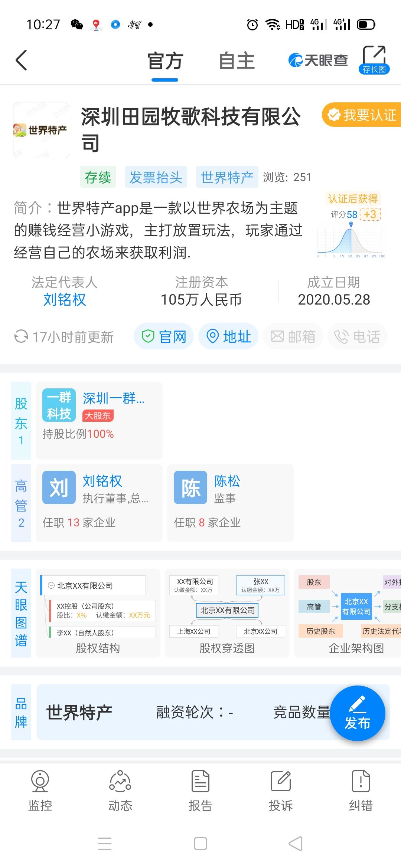The height and width of the screenshot is (868, 401).
Task: Tap the WeChat status bar icon
Action: click(x=77, y=24)
